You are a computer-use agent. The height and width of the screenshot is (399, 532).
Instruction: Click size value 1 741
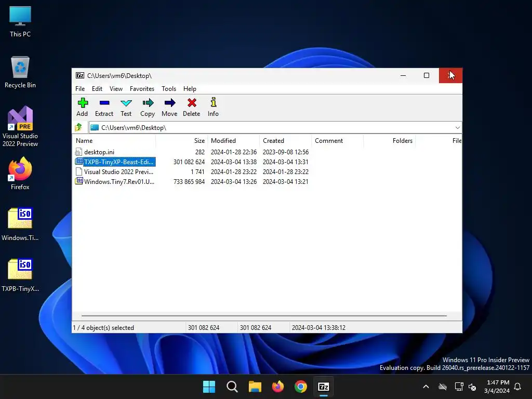coord(197,171)
